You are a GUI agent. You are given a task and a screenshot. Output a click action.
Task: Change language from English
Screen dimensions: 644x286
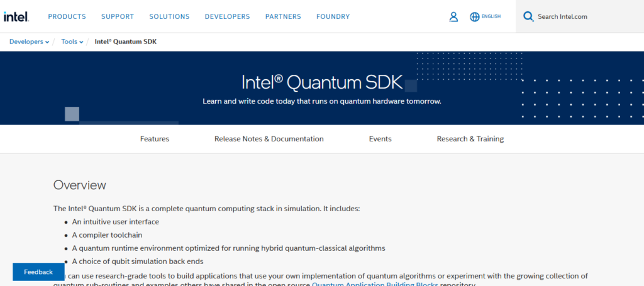[491, 17]
